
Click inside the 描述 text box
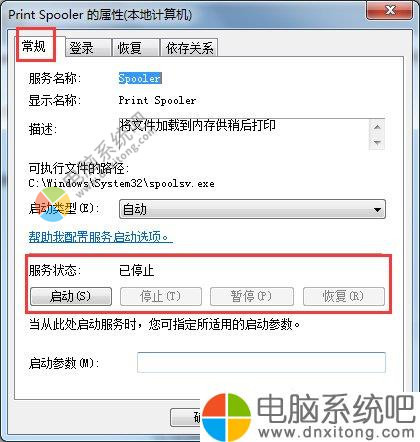tap(244, 134)
